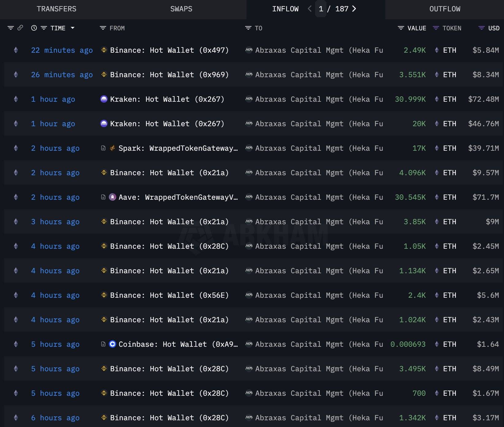
Task: Click the clock icon beside TIME
Action: coord(34,28)
